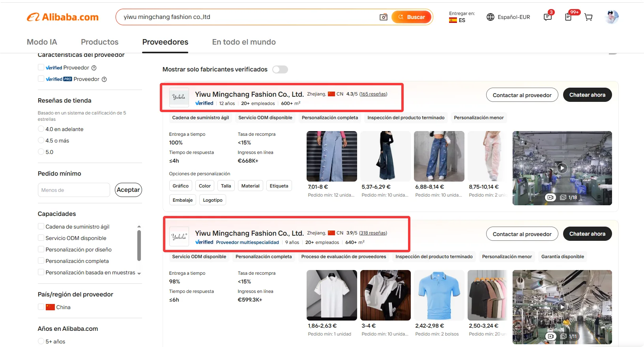Select 4.0 en adelante rating

click(x=41, y=129)
